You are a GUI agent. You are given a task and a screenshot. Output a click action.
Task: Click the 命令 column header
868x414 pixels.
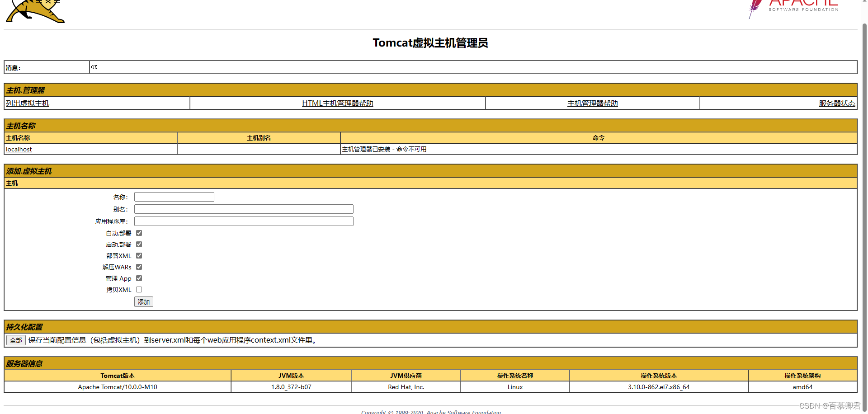[599, 138]
